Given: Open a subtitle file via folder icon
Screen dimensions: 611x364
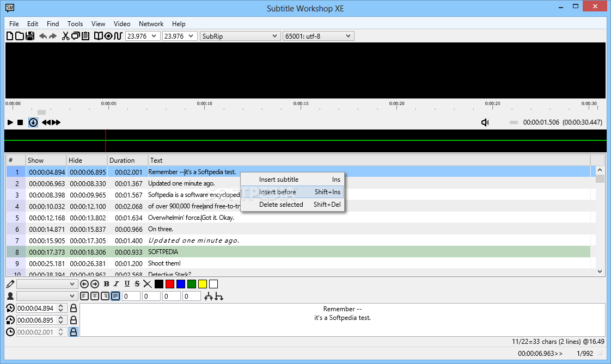Looking at the screenshot, I should click(x=20, y=36).
